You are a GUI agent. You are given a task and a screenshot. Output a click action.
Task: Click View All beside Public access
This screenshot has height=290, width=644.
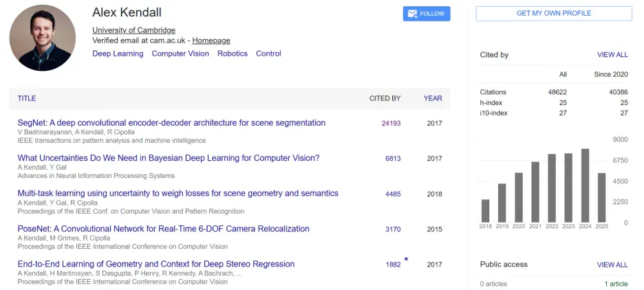[612, 265]
